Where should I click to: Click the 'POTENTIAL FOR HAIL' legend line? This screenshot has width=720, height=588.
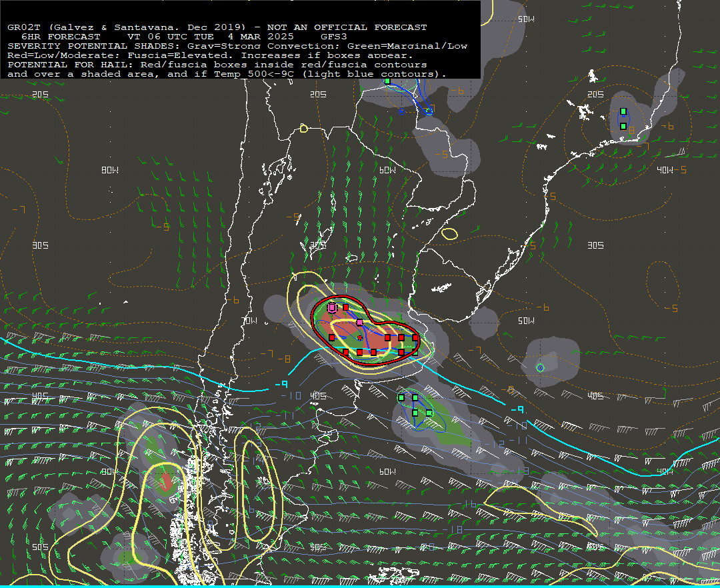click(217, 65)
